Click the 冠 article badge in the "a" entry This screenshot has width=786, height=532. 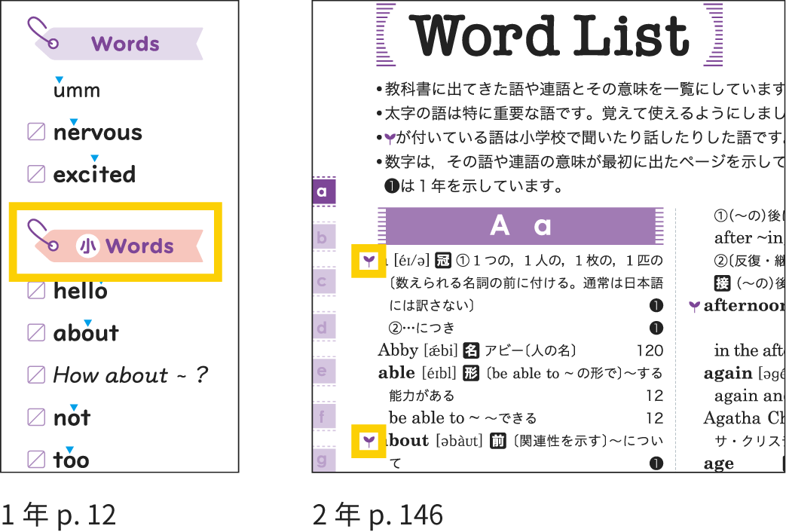(443, 261)
